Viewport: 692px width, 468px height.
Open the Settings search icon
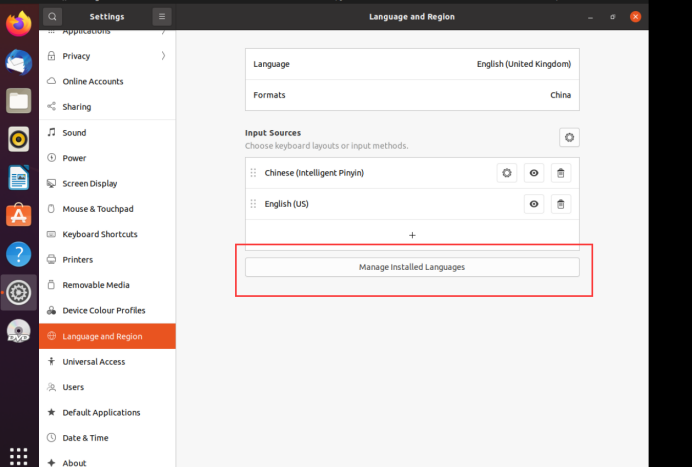click(52, 17)
